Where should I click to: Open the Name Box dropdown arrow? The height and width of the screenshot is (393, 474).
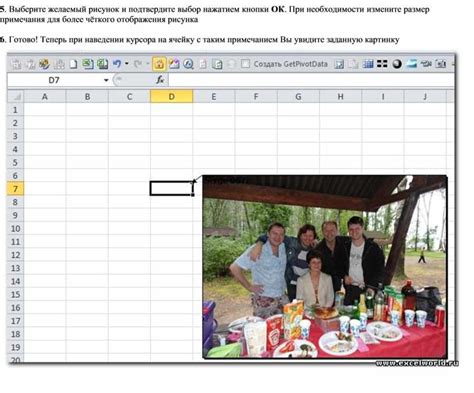(106, 80)
